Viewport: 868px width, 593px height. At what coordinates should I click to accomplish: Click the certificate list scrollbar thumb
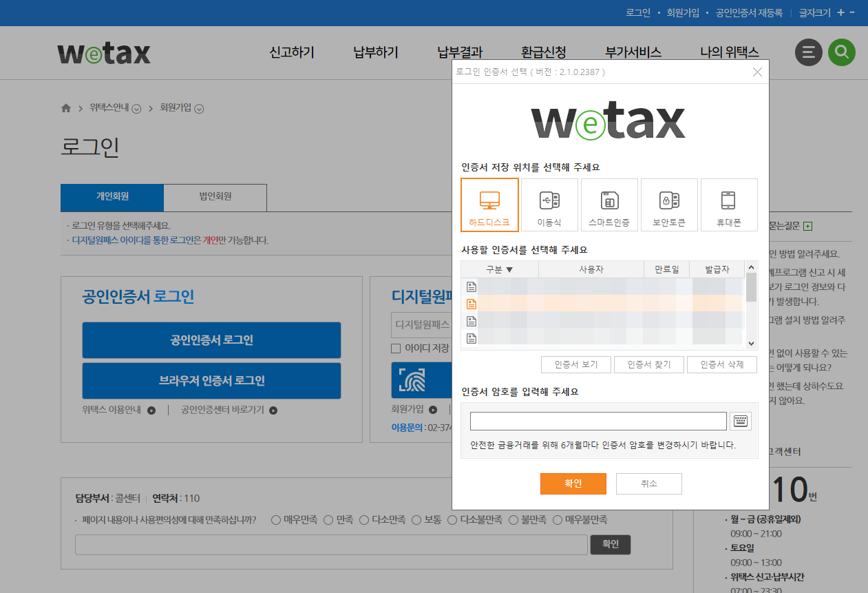click(751, 287)
